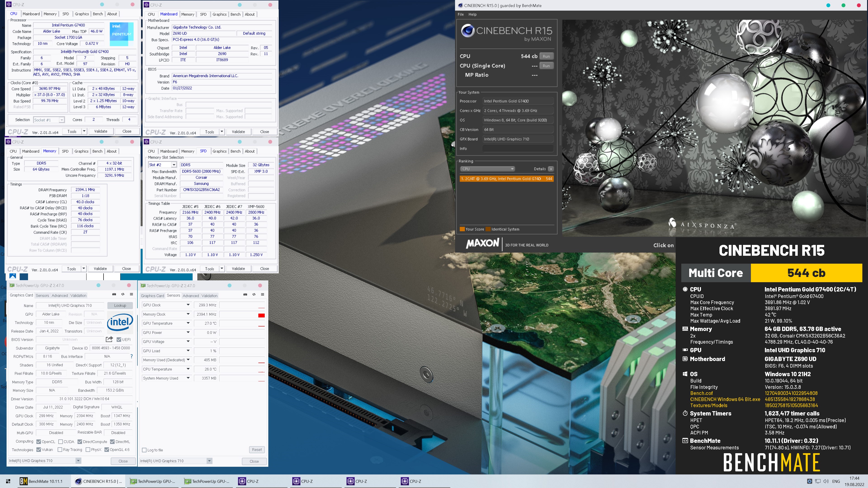This screenshot has height=488, width=868.
Task: Enable Log to file checkbox
Action: coord(144,450)
